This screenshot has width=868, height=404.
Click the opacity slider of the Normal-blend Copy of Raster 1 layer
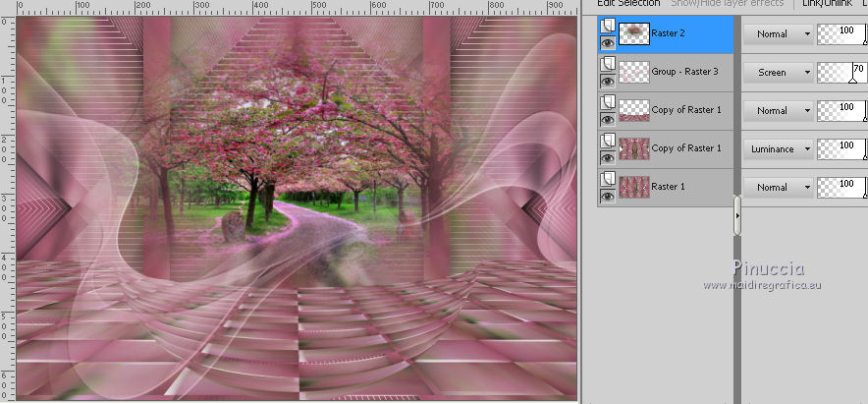pyautogui.click(x=842, y=110)
